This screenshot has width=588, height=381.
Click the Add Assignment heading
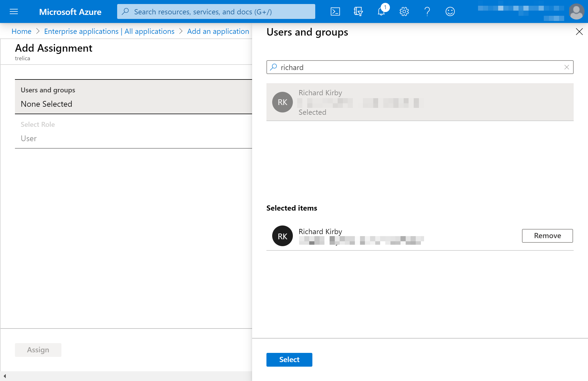tap(54, 48)
